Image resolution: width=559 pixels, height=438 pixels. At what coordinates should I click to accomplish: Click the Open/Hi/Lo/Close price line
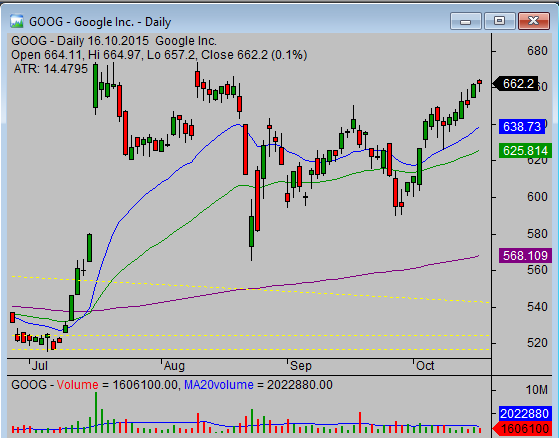coord(159,55)
